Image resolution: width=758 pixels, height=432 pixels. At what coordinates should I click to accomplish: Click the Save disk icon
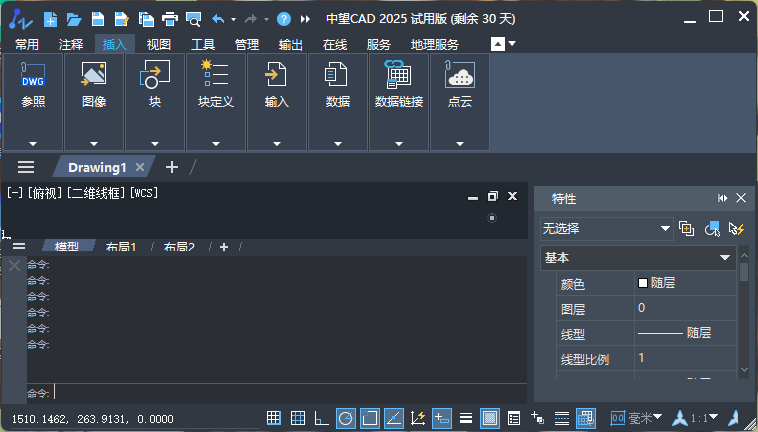(x=98, y=19)
